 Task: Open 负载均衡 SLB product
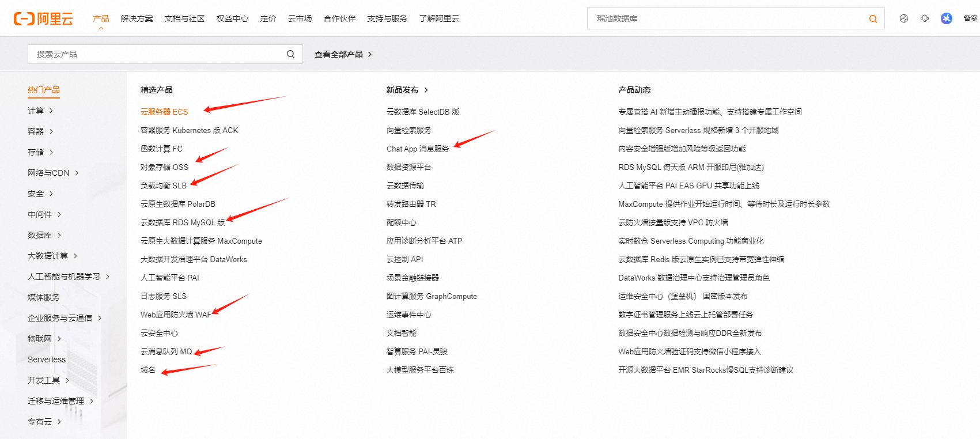[x=164, y=186]
